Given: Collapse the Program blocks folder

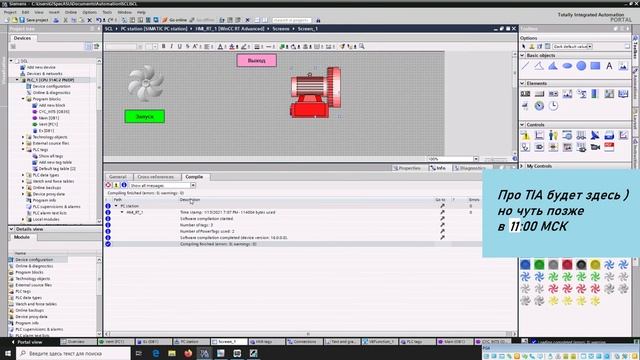Looking at the screenshot, I should 23,99.
